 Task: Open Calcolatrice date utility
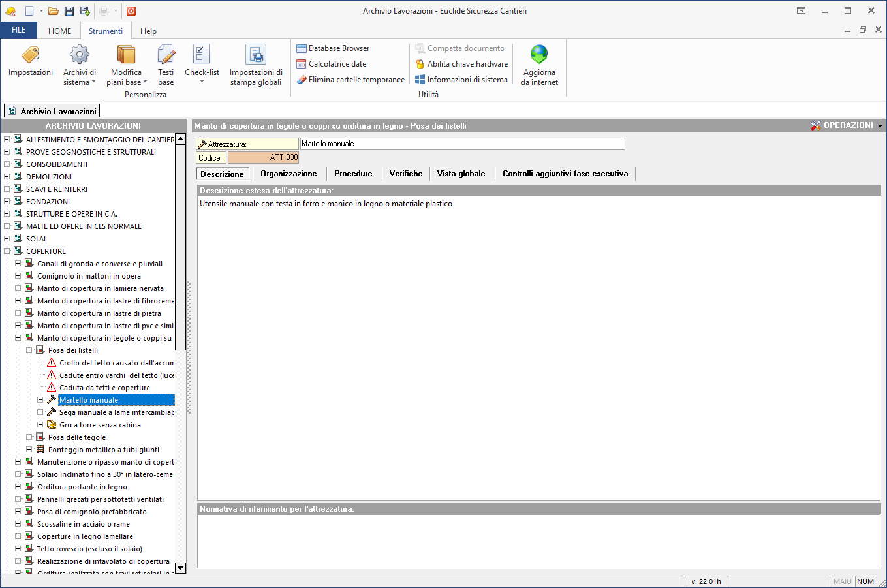pos(332,64)
